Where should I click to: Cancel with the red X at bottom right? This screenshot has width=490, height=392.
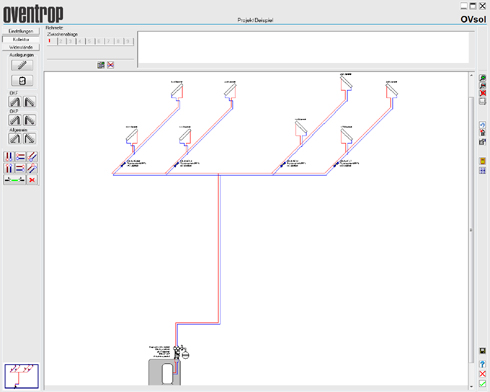(482, 374)
